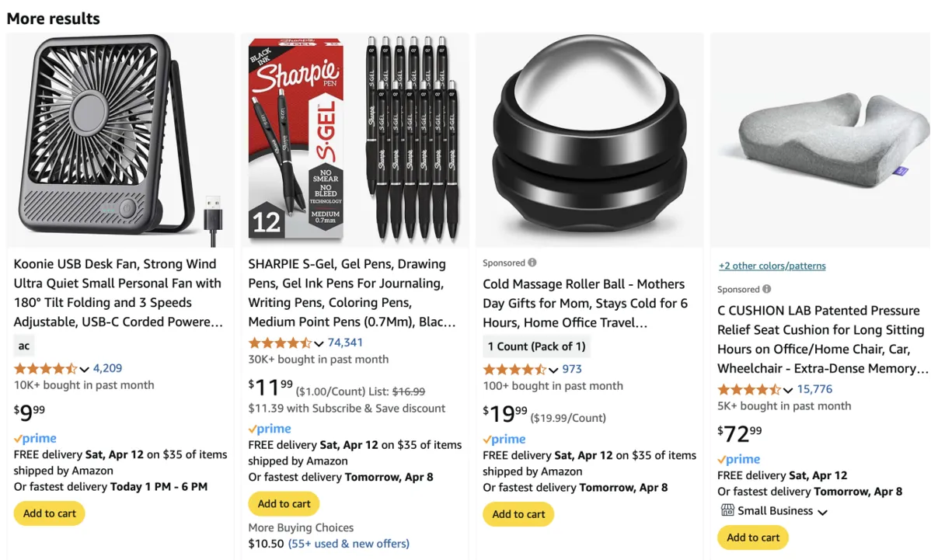
Task: Expand rating chevron for Cold Massage Roller Ball
Action: (x=553, y=370)
